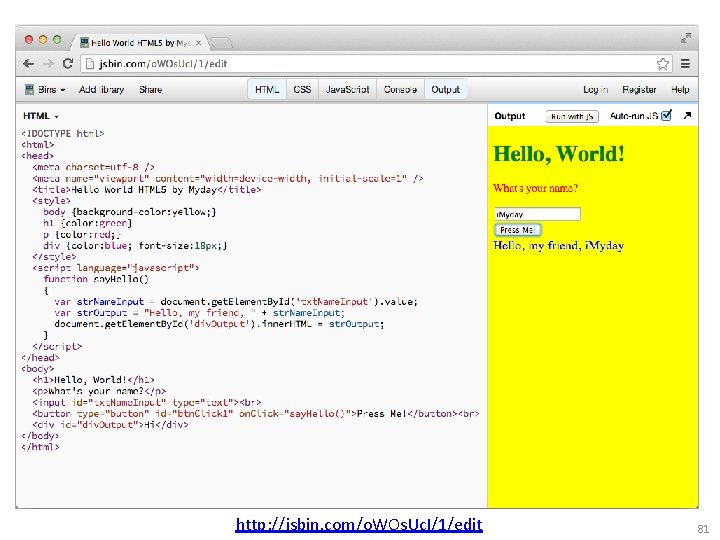
Task: Click the Hello, my friend, iMyday output text
Action: coord(558,246)
